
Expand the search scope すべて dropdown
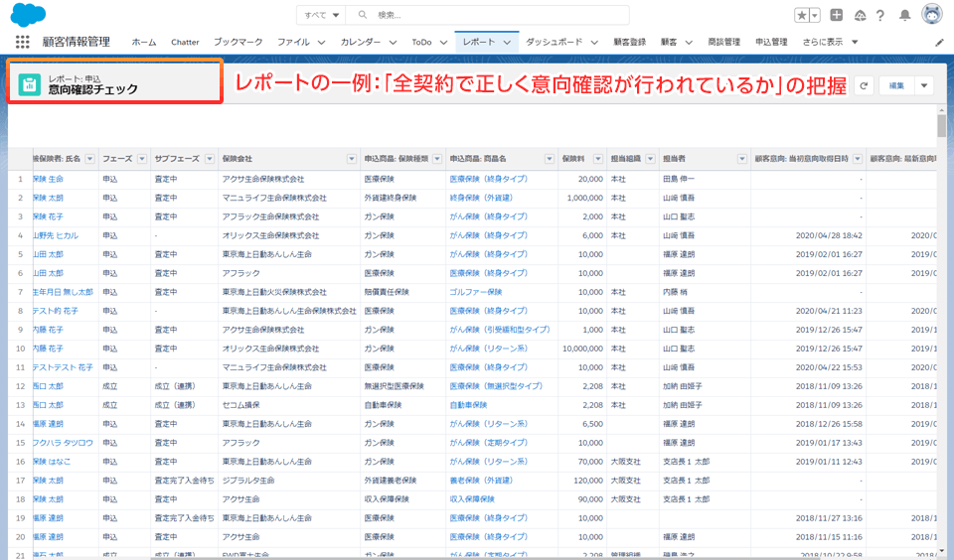pos(322,15)
